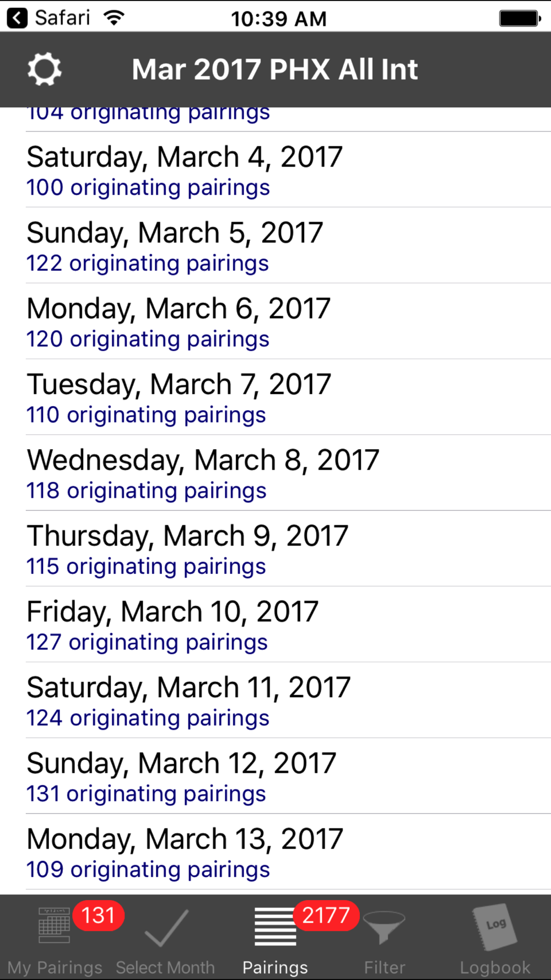The width and height of the screenshot is (551, 980).
Task: Select Monday, March 6, 2017 row
Action: 288,321
